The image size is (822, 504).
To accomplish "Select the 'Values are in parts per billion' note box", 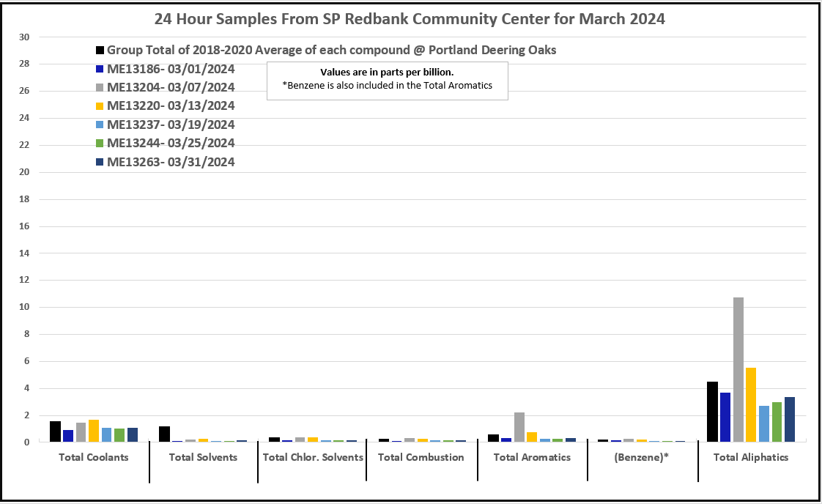I will pyautogui.click(x=387, y=80).
